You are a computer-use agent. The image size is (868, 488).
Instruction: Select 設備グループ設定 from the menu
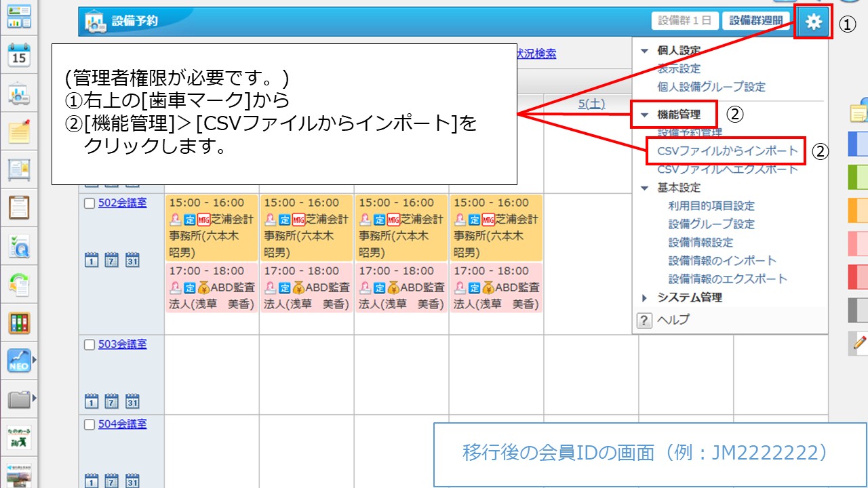tap(711, 224)
